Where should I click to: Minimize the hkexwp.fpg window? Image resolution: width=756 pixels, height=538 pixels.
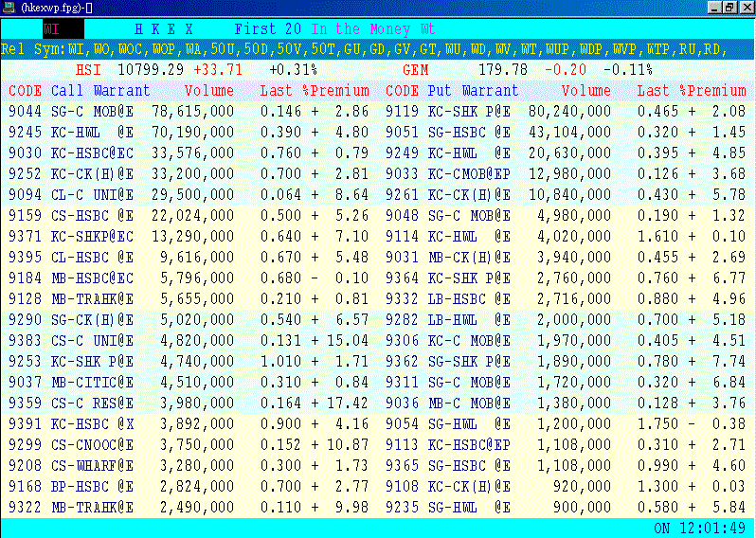click(715, 8)
